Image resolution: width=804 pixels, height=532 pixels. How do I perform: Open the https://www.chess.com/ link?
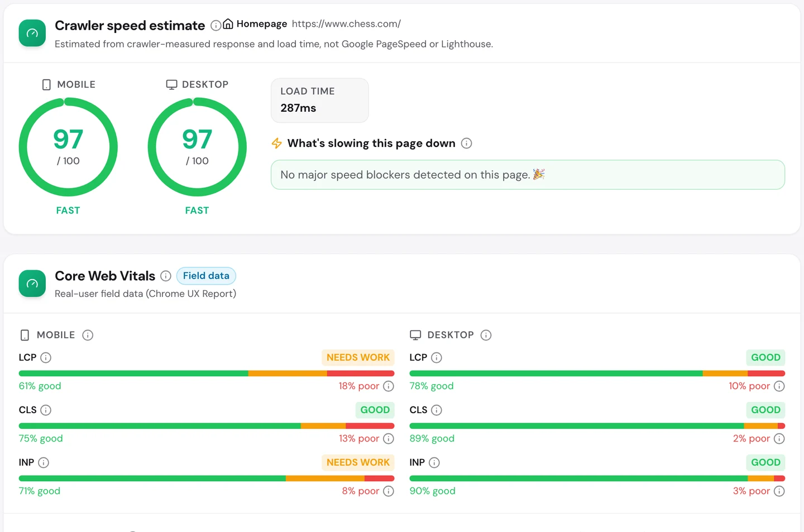point(346,24)
